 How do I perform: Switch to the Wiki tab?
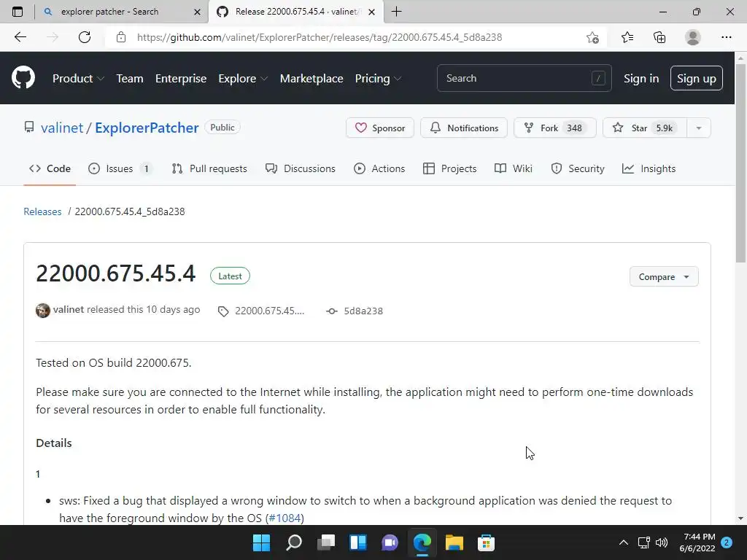click(x=513, y=168)
